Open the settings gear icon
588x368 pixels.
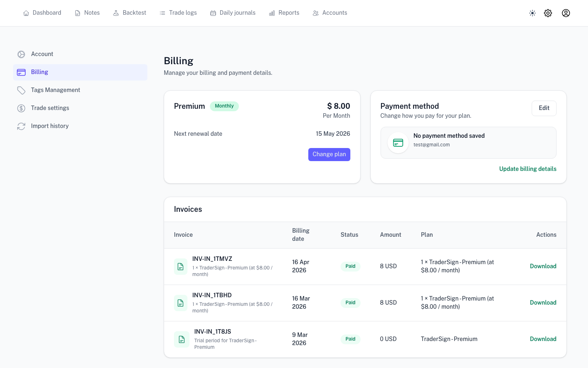click(548, 13)
